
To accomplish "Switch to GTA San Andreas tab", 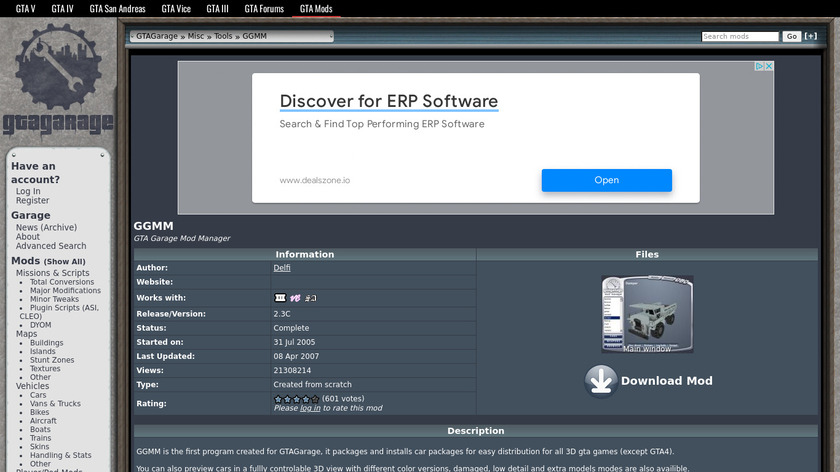I will (117, 9).
